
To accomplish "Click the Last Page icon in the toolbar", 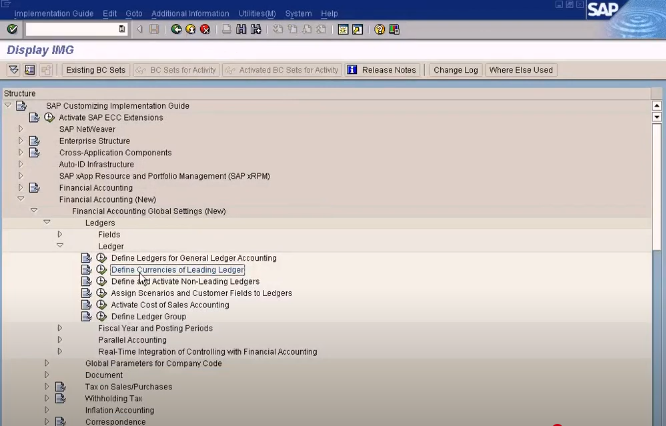I will point(322,29).
